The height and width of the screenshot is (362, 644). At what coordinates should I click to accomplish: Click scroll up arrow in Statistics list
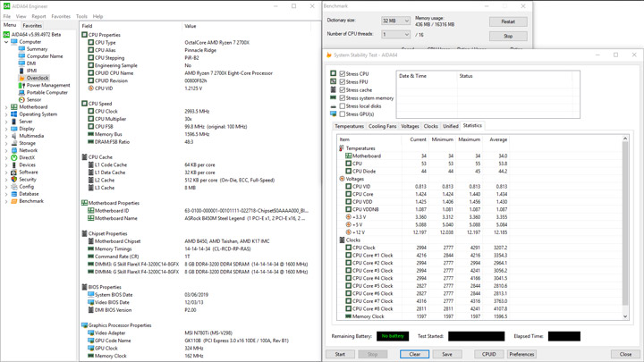(625, 139)
